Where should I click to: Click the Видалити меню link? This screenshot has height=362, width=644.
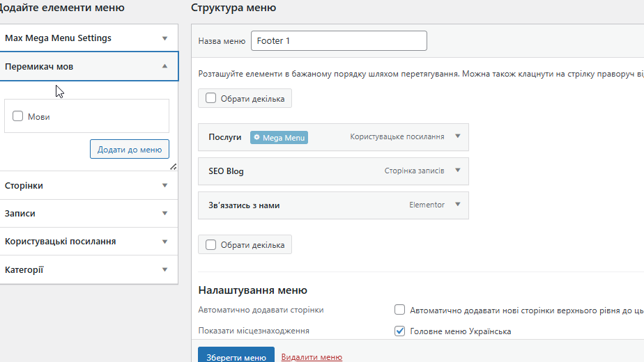click(x=312, y=357)
